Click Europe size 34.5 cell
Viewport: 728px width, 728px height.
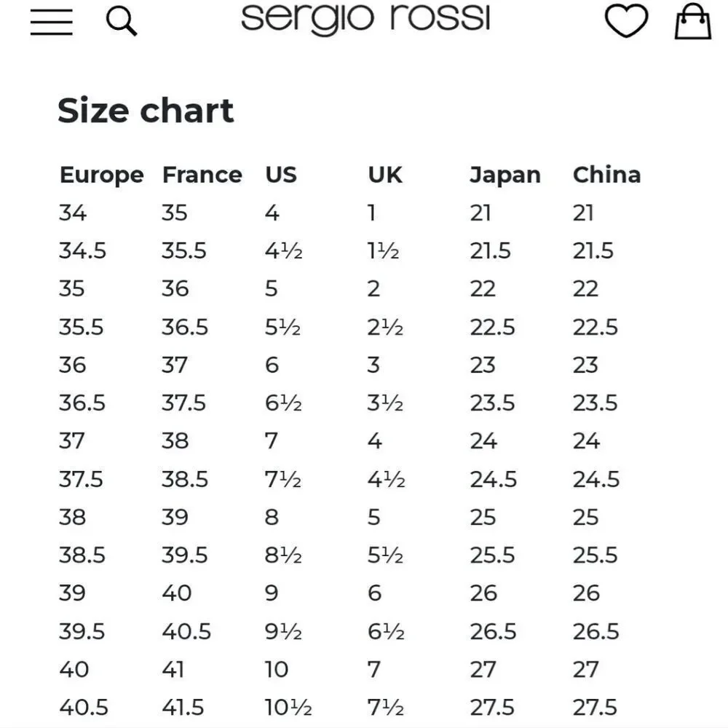pyautogui.click(x=83, y=250)
